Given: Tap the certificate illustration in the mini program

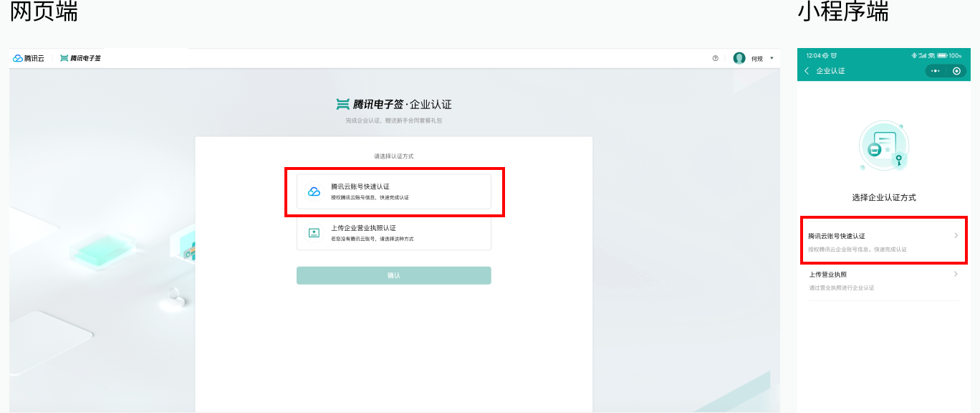Looking at the screenshot, I should (883, 146).
